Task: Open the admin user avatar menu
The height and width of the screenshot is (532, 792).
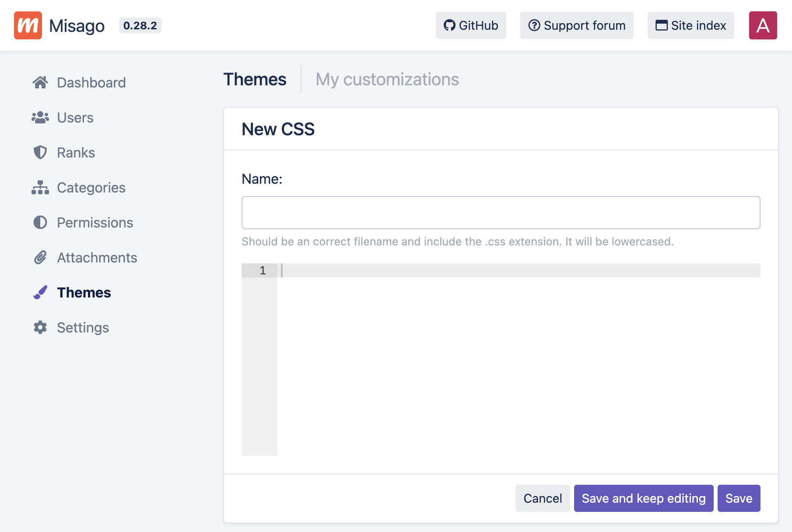Action: click(763, 25)
